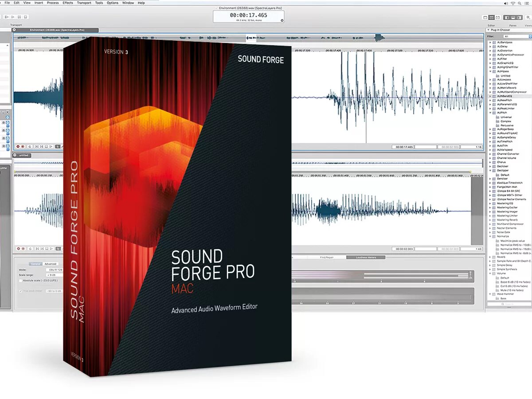
Task: Click the macOS volume icon in menu bar
Action: (x=506, y=3)
